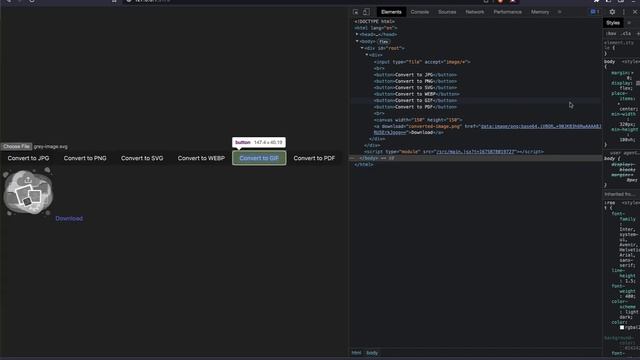Switch to the Memory tab
640x360 pixels.
coord(540,12)
